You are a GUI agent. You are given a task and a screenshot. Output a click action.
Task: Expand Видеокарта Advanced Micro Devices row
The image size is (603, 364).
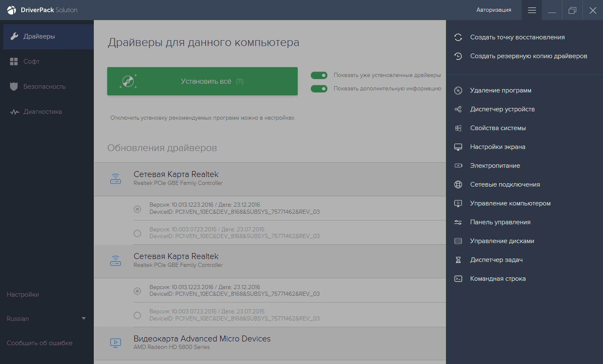click(x=270, y=343)
